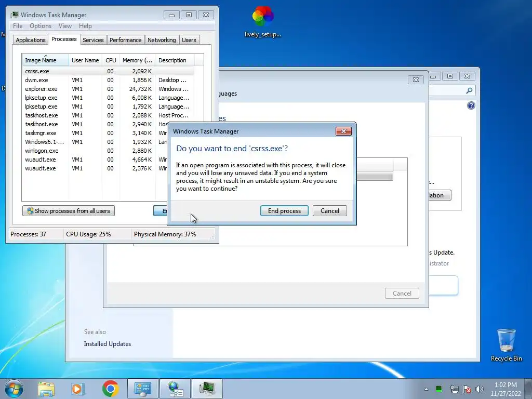Click the search magnifier in Control Panel window
532x399 pixels.
[x=469, y=90]
